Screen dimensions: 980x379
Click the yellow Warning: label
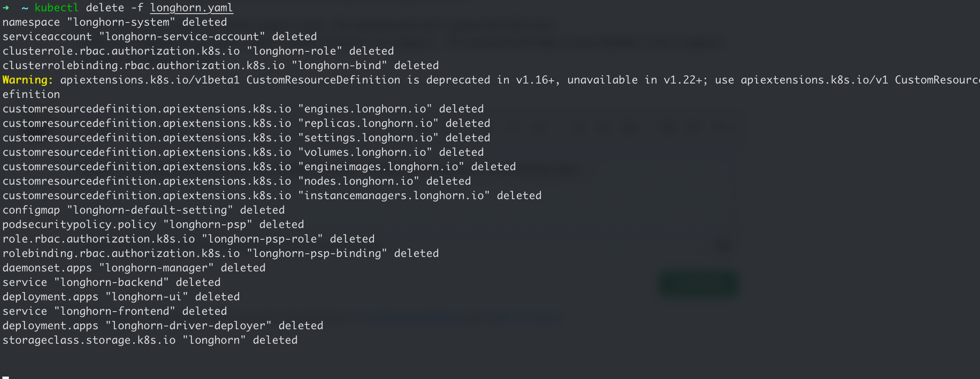(28, 80)
